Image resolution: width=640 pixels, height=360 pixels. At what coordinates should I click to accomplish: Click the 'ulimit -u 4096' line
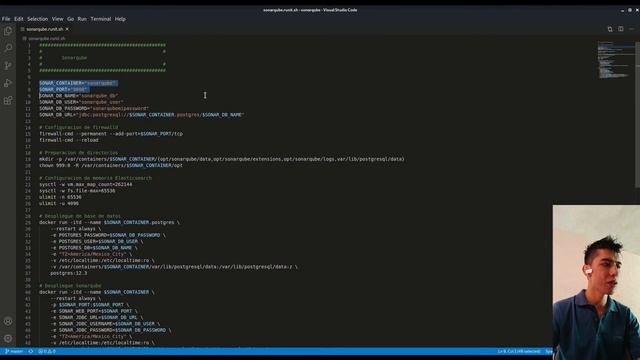click(59, 203)
